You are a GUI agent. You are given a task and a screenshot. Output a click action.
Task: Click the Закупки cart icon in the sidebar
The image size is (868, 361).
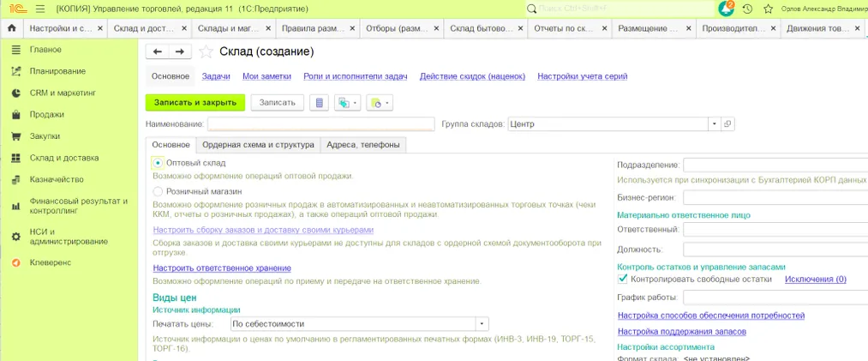click(x=16, y=136)
